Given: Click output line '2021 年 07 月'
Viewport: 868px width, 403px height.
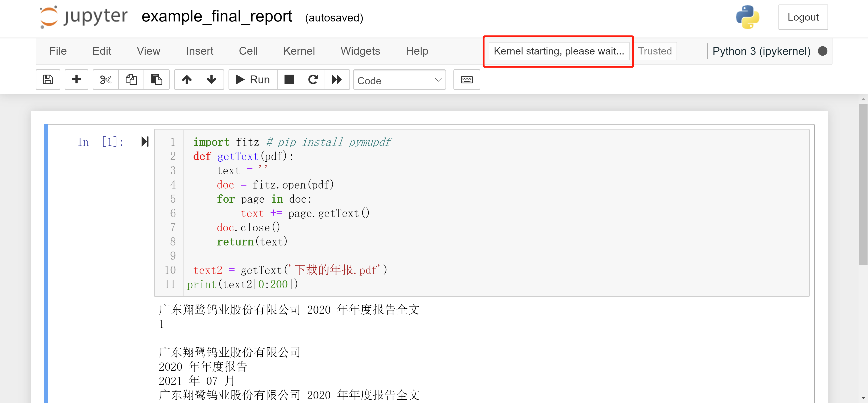Looking at the screenshot, I should pyautogui.click(x=197, y=380).
